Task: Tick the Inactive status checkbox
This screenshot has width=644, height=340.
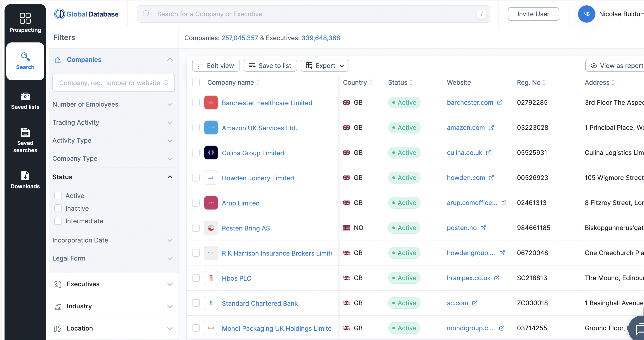Action: point(58,208)
